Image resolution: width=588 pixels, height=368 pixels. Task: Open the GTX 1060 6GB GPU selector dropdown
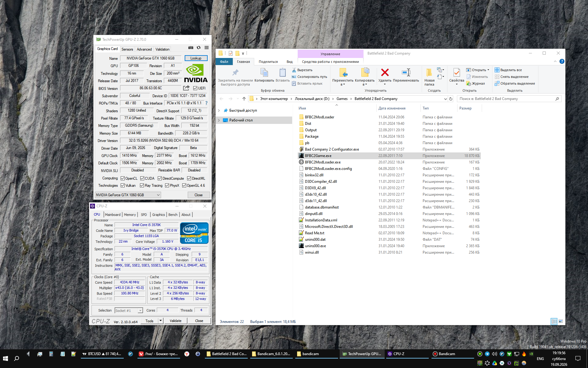pyautogui.click(x=128, y=195)
